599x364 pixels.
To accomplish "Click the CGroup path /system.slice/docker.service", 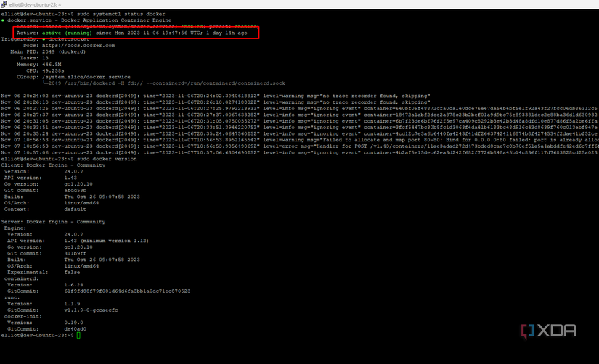I will pyautogui.click(x=86, y=77).
